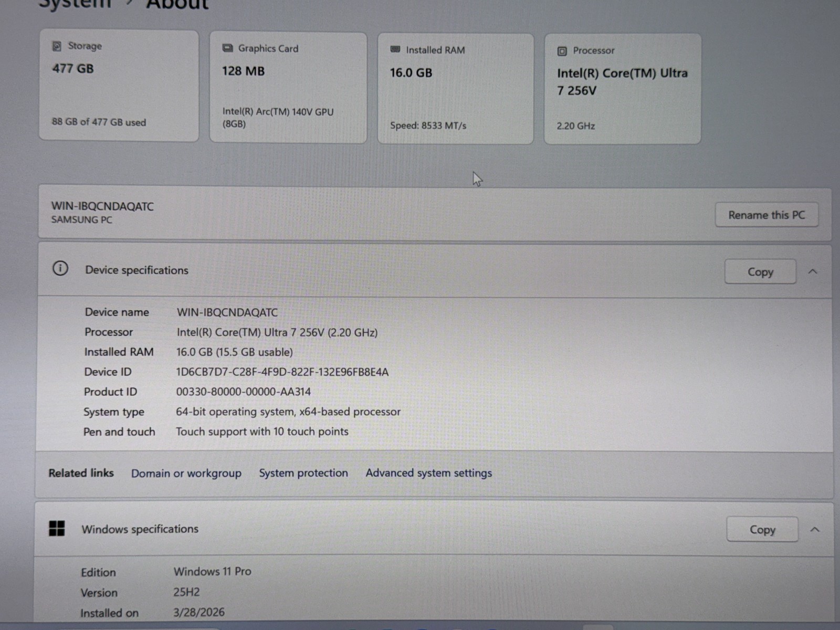Click the Device specifications info icon
Viewport: 840px width, 630px height.
click(60, 269)
